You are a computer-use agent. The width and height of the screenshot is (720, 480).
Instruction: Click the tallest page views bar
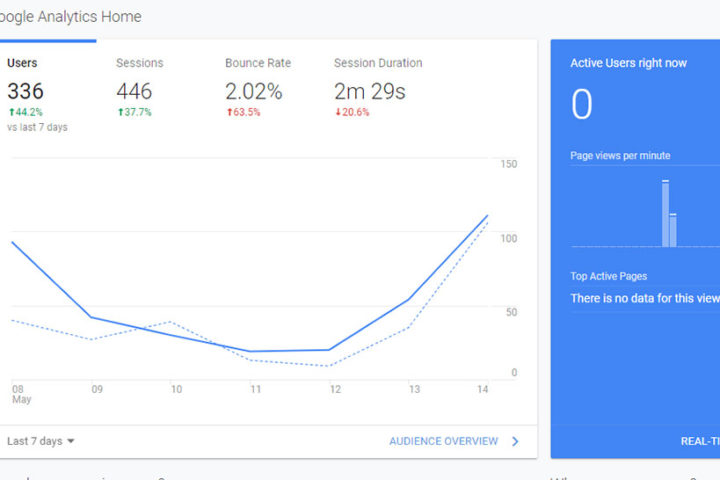click(665, 214)
